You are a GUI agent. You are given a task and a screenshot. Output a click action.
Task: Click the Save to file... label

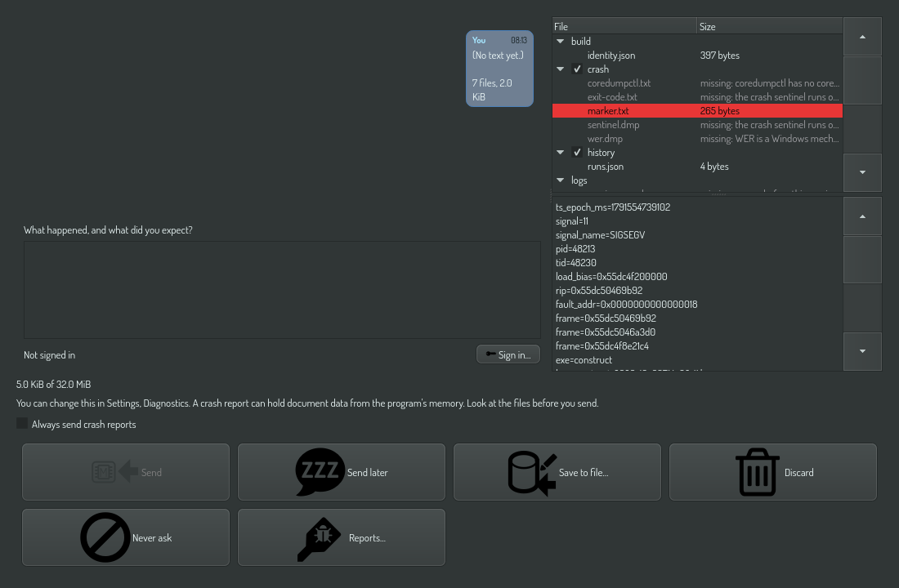(583, 472)
